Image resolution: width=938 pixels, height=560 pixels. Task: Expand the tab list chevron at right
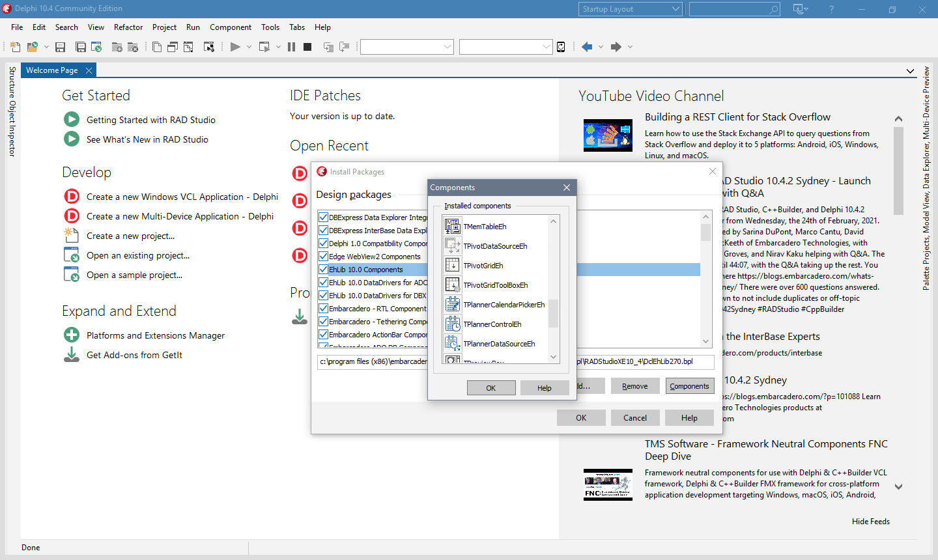[x=910, y=71]
